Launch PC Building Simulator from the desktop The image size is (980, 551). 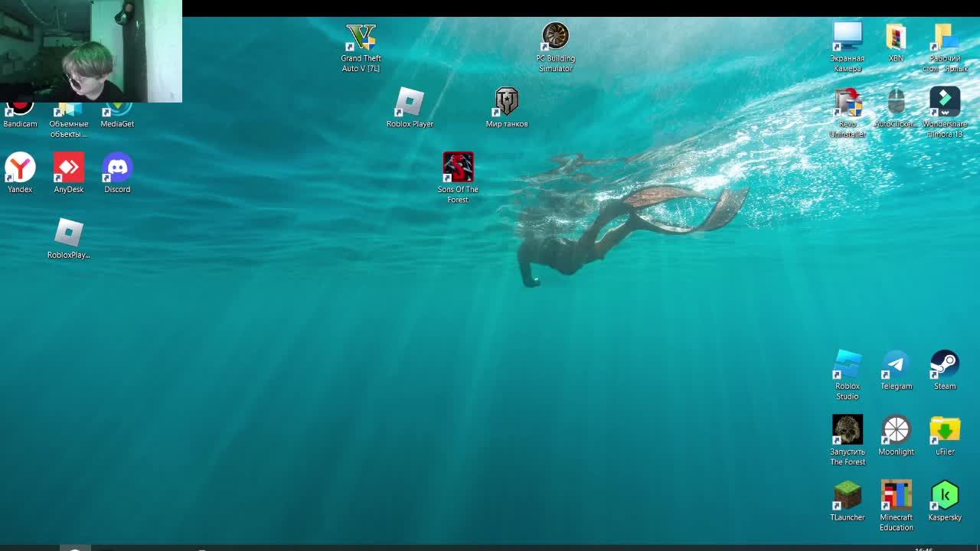555,36
